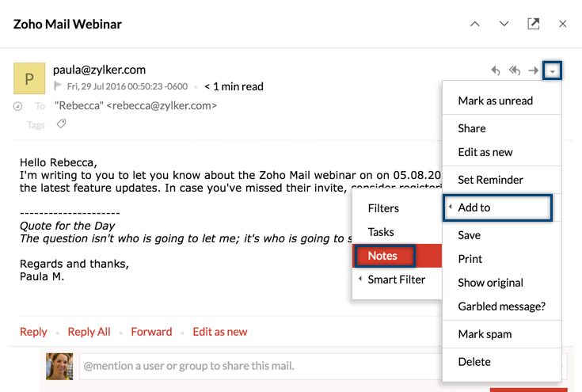Choose Delete from the actions menu
Screen dimensions: 582x392
pos(501,362)
